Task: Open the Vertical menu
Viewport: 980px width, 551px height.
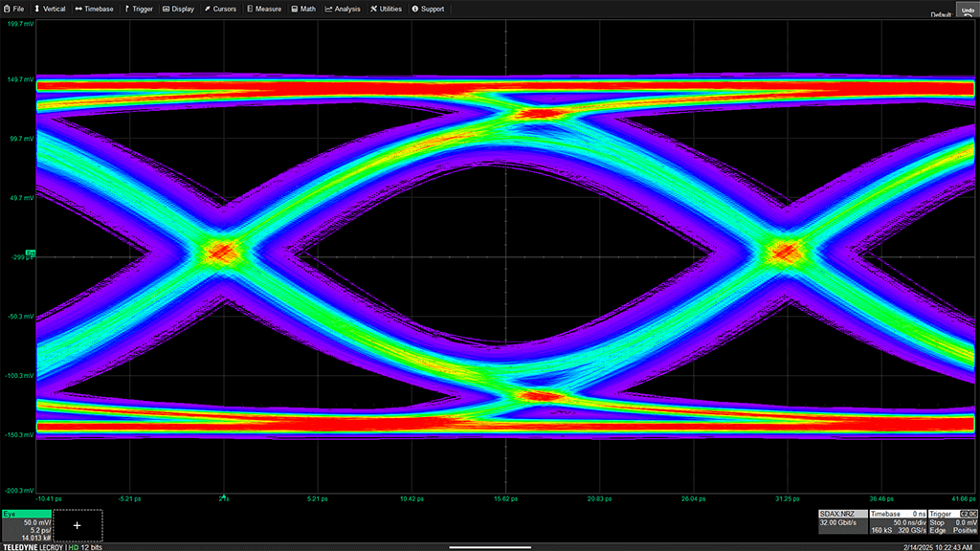Action: 50,9
